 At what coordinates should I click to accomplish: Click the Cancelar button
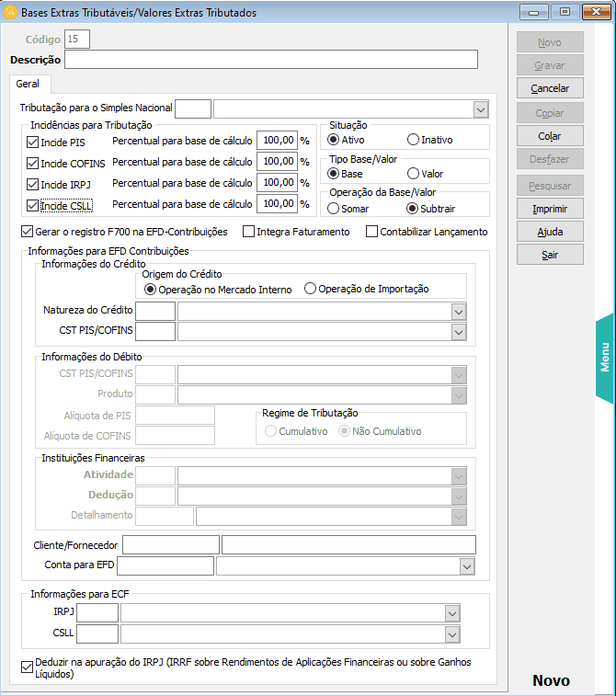pyautogui.click(x=550, y=89)
